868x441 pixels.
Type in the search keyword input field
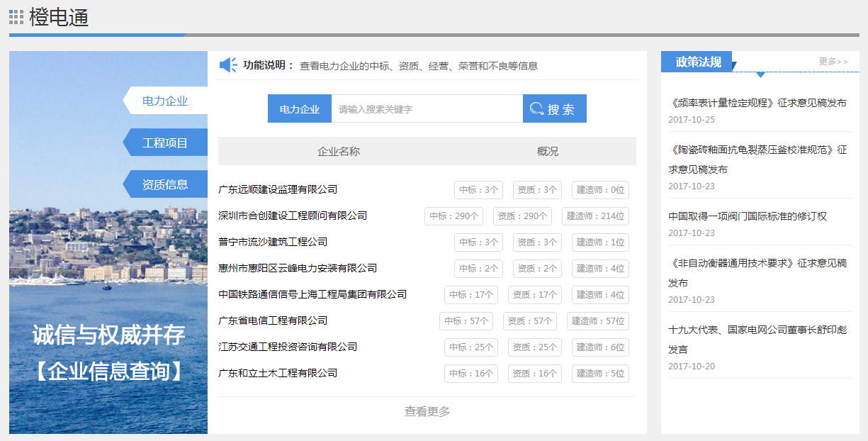point(427,109)
